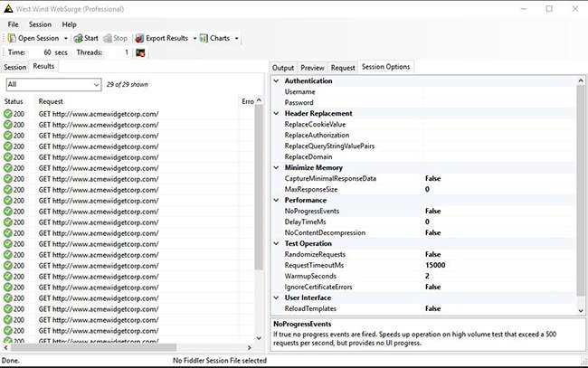This screenshot has height=368, width=588.
Task: Click NoContentDecompression False value
Action: pos(432,233)
